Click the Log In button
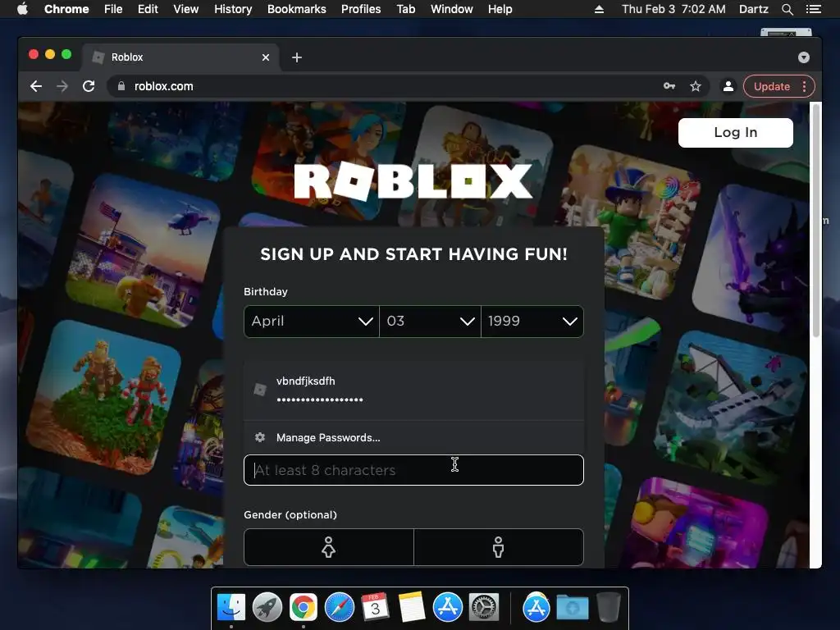Viewport: 840px width, 630px height. click(736, 132)
